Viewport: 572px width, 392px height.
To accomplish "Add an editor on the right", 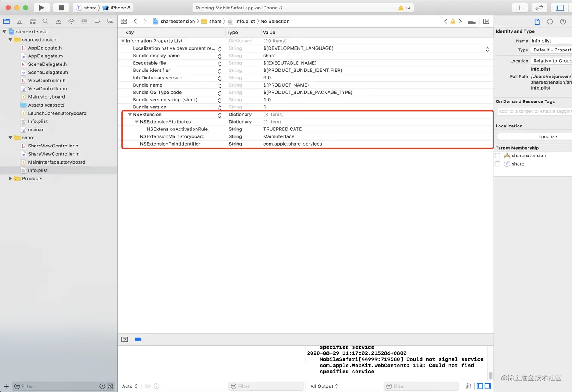I will click(x=487, y=21).
